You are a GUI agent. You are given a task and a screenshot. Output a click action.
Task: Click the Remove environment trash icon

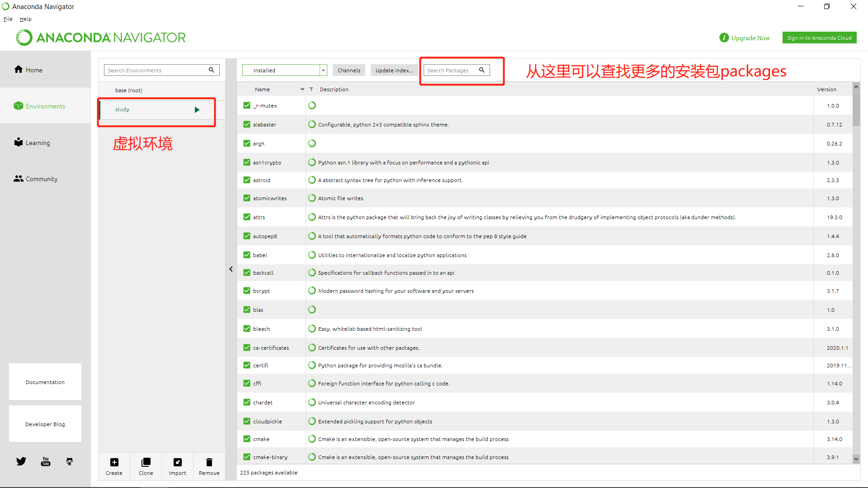pyautogui.click(x=209, y=462)
